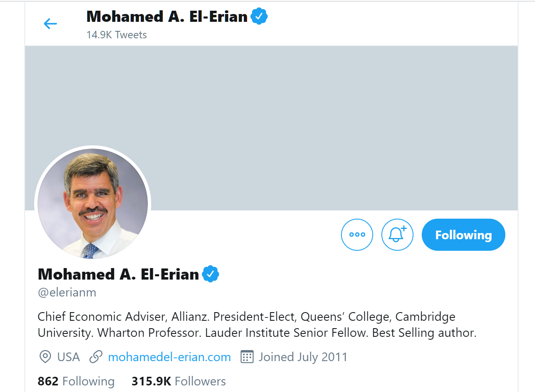
Task: Click the @elerianm handle text
Action: [x=67, y=292]
